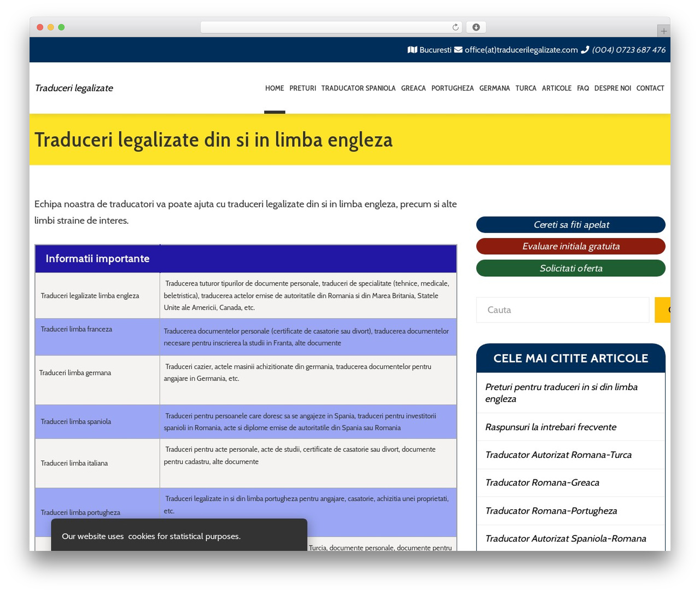Click Evaluare initiala gratuita button
This screenshot has height=593, width=700.
[x=571, y=247]
